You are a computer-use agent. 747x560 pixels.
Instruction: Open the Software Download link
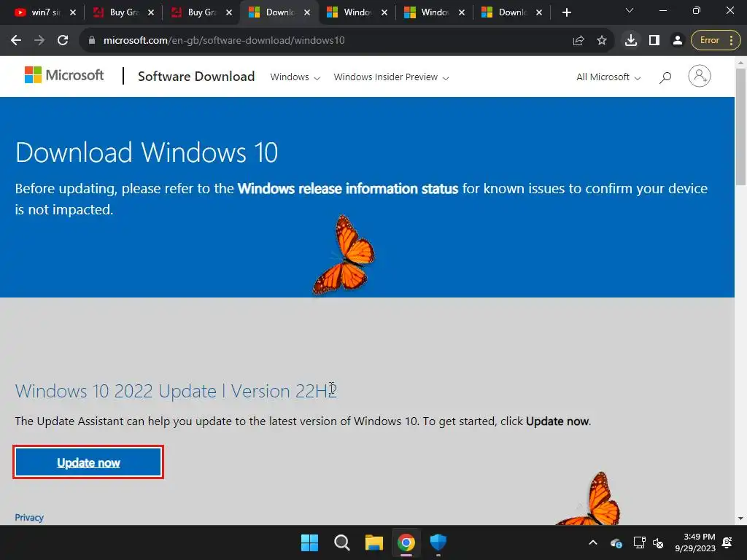click(x=196, y=76)
